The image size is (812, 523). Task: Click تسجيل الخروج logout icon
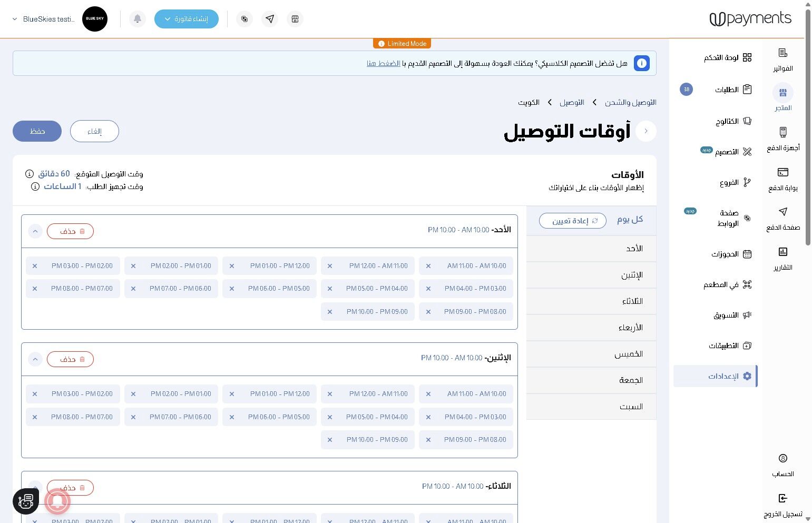[782, 498]
